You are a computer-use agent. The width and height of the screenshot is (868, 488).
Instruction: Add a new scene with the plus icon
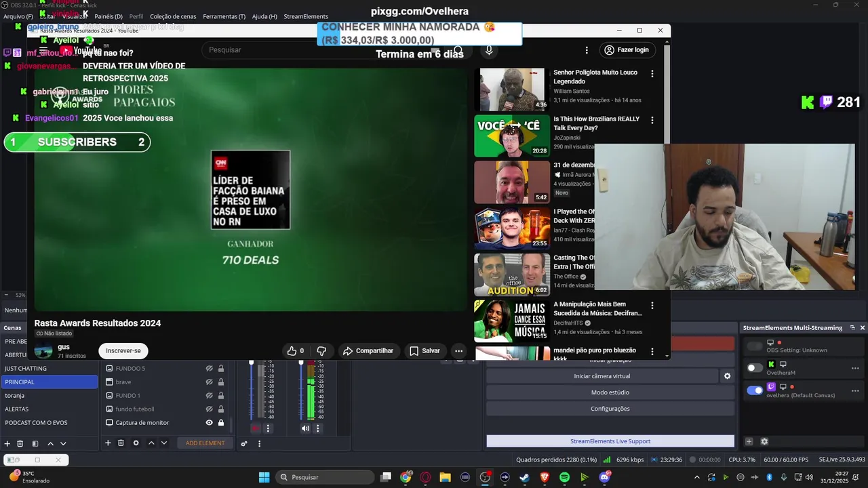7,443
